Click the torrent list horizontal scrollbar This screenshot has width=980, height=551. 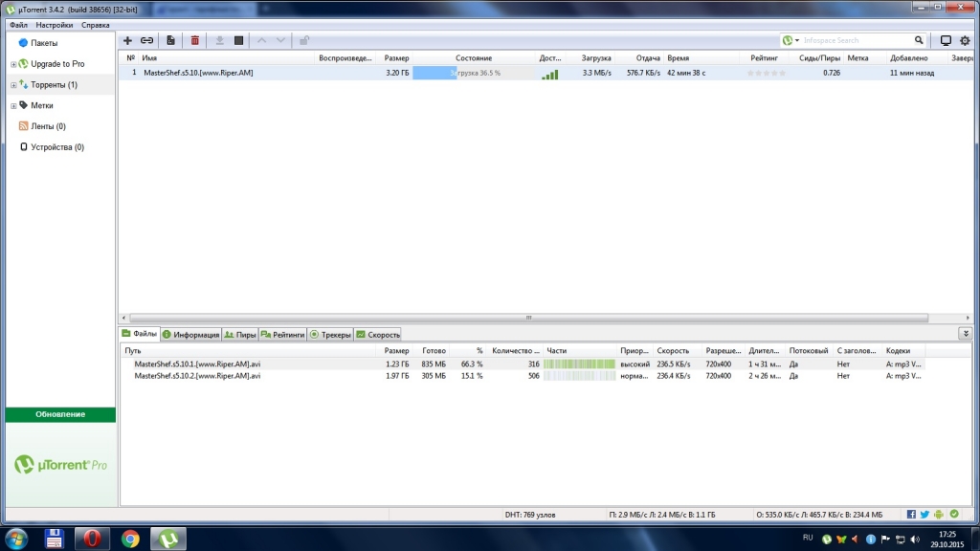pyautogui.click(x=527, y=318)
